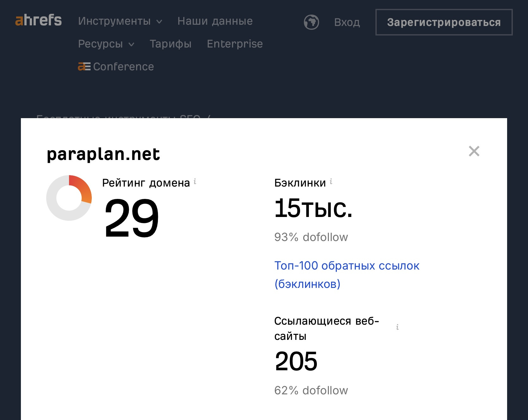Click the domain rating donut chart
Viewport: 528px width, 420px height.
coord(69,198)
